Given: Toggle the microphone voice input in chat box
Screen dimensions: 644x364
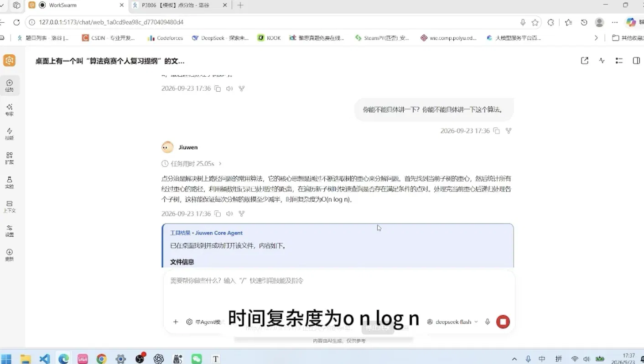Looking at the screenshot, I should point(488,322).
